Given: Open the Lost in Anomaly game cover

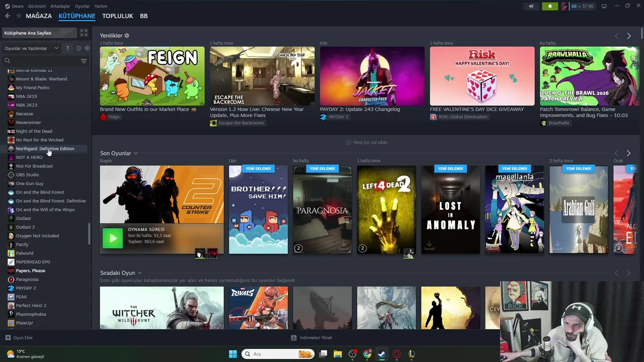Looking at the screenshot, I should coord(450,210).
